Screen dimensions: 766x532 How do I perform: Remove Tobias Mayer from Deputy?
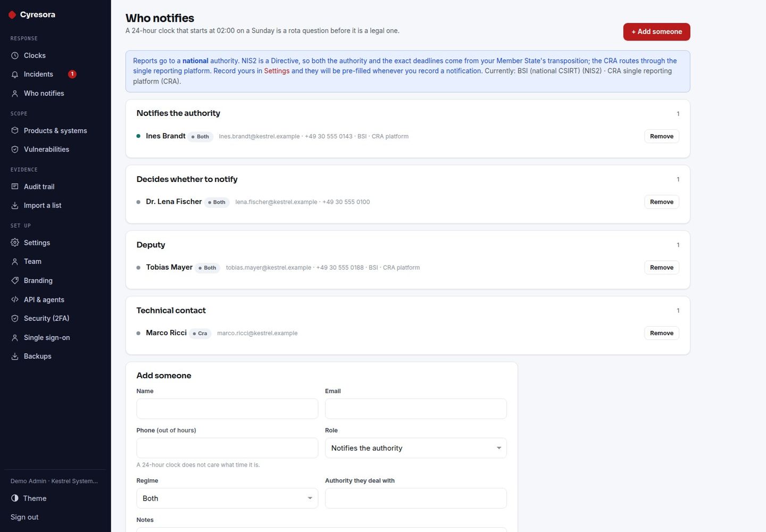(x=662, y=268)
